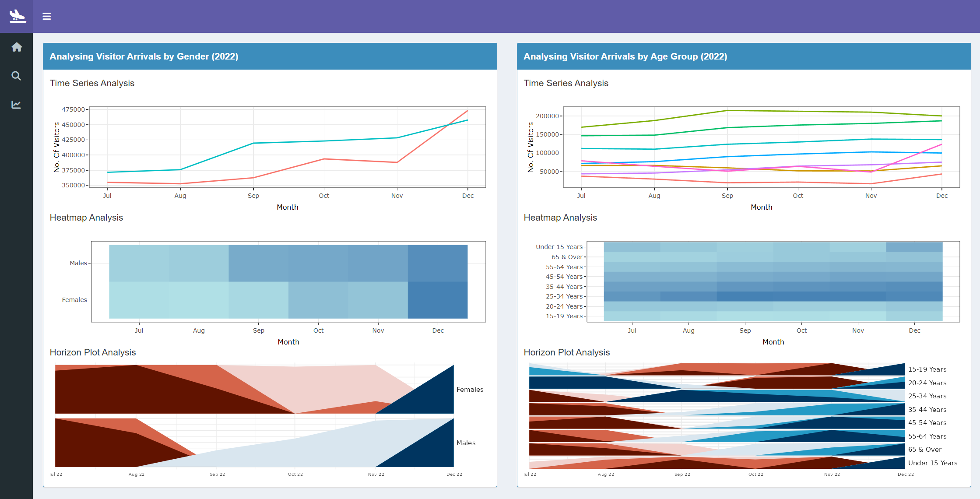Click gender Horizon Plot Analysis heading
This screenshot has height=499, width=980.
point(93,352)
